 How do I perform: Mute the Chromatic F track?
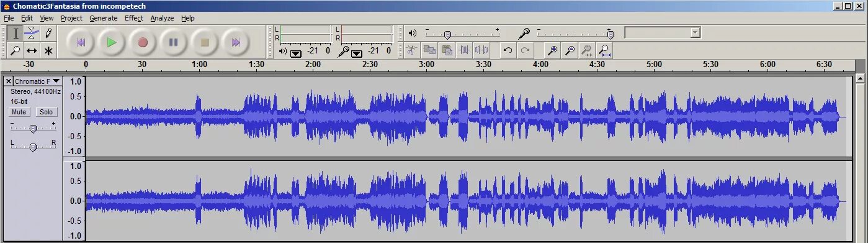[x=19, y=112]
